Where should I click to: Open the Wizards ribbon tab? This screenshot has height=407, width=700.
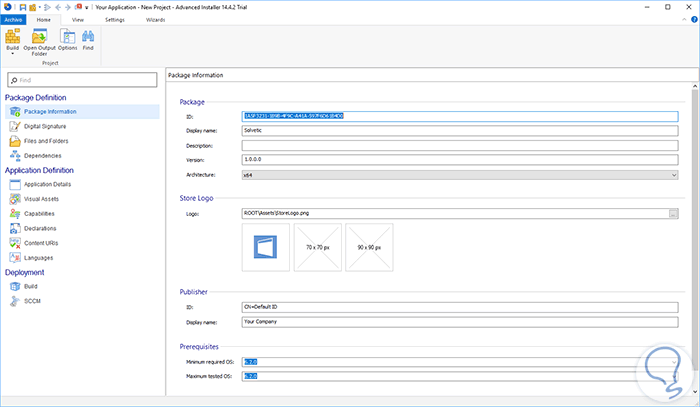coord(156,19)
